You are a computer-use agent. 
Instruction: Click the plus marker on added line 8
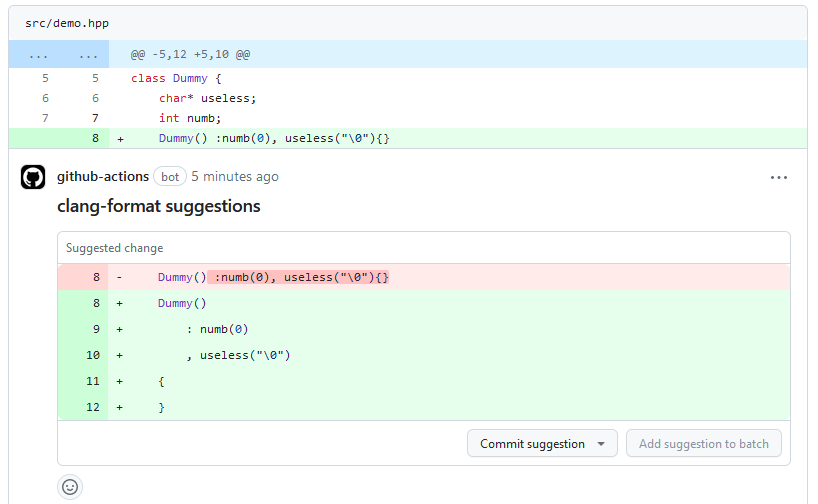coord(120,138)
